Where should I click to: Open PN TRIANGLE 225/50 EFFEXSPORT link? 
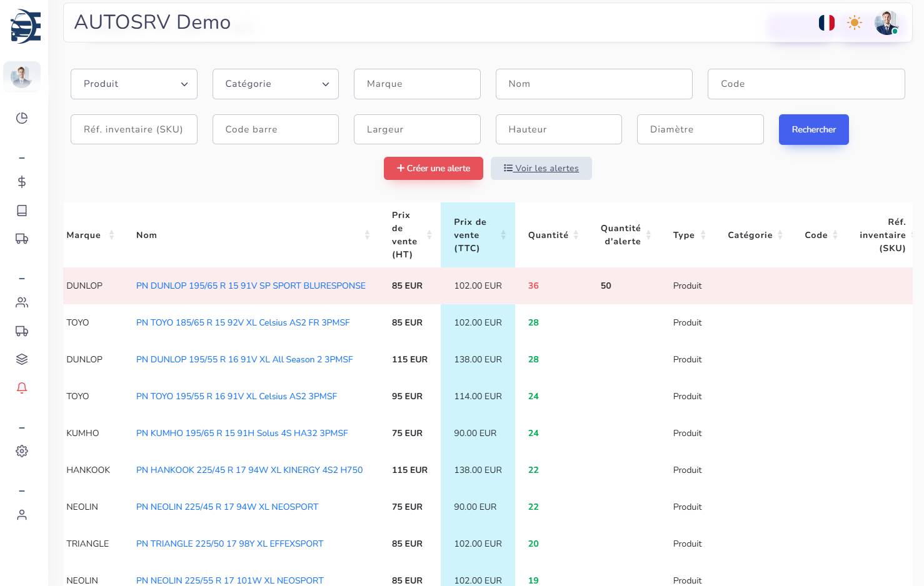tap(230, 544)
